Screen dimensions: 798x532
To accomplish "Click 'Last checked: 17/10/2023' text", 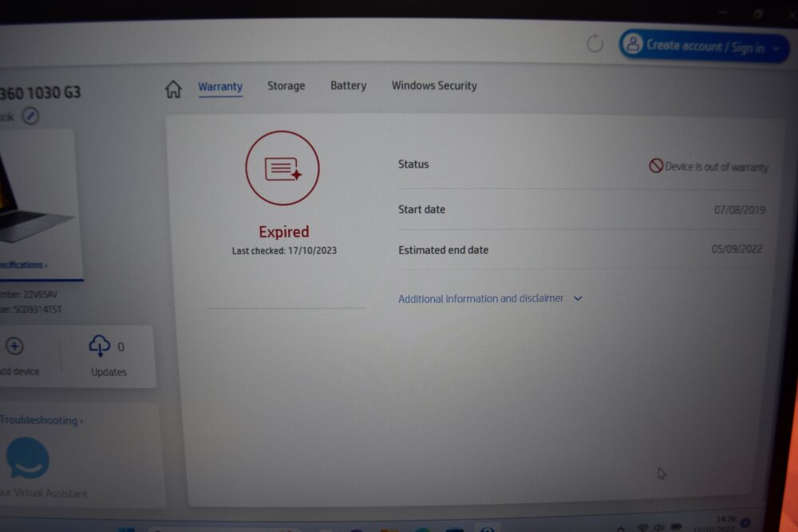I will pos(284,250).
